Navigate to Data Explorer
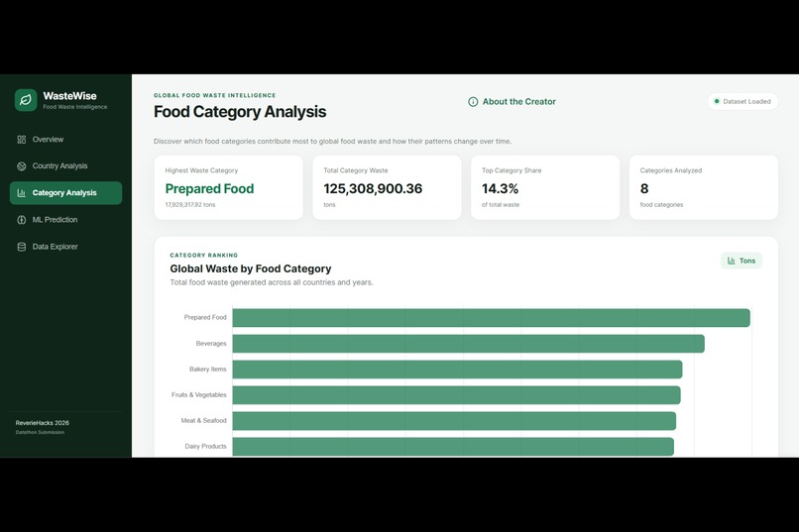This screenshot has width=799, height=532. pyautogui.click(x=65, y=247)
